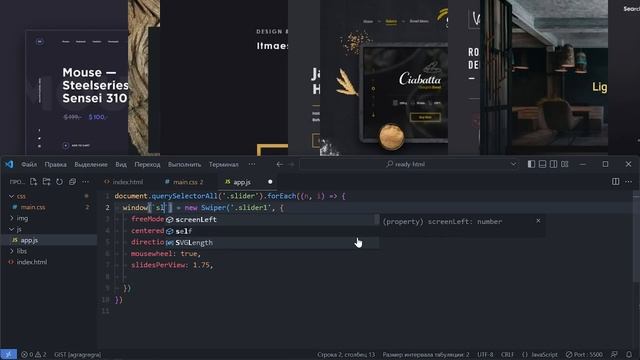This screenshot has height=360, width=640.
Task: Toggle the bottom panel layout icon
Action: tap(542, 164)
